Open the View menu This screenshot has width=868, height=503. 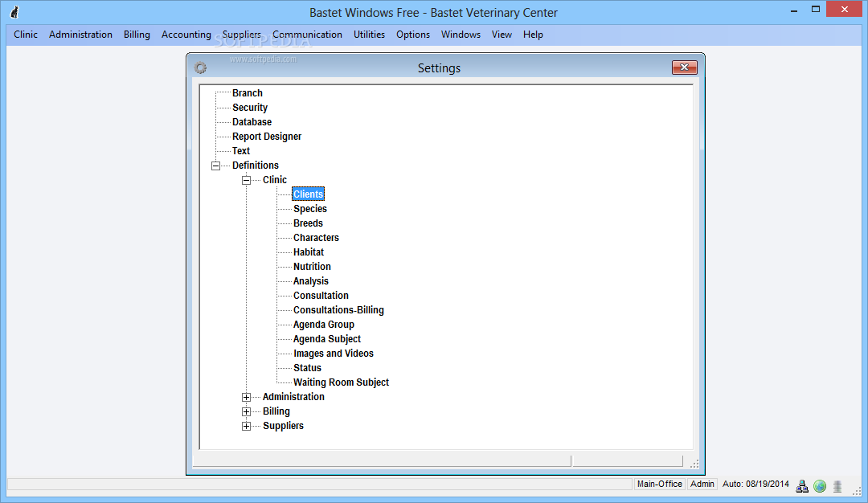coord(502,35)
